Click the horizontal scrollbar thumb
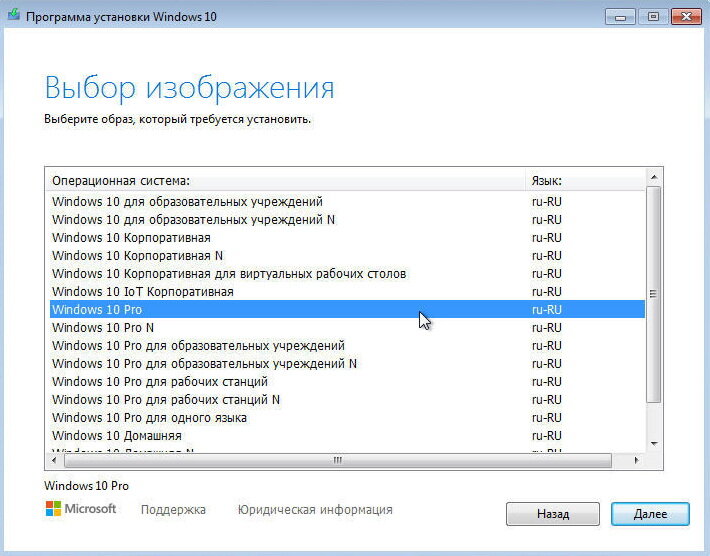710x556 pixels. pyautogui.click(x=338, y=460)
